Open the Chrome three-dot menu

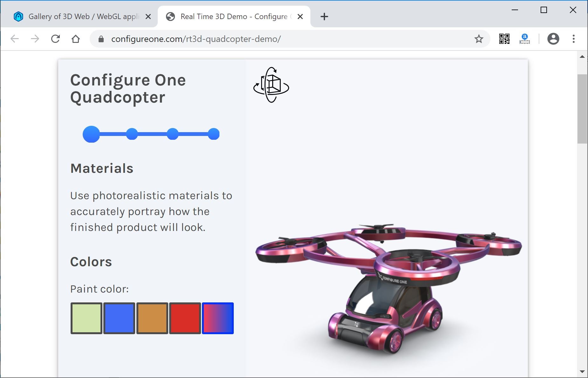click(x=573, y=39)
